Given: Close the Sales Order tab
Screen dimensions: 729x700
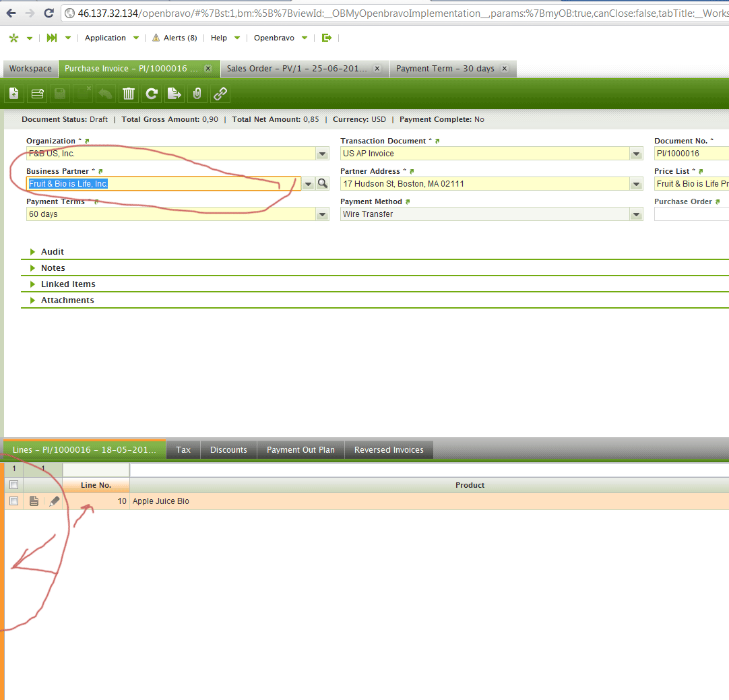Looking at the screenshot, I should pos(377,68).
